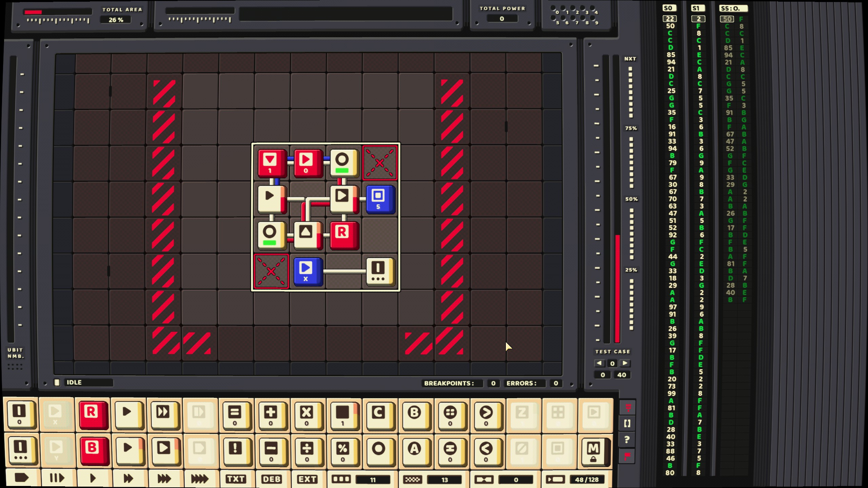Open the question mark help button
Screen dimensions: 868x488
627,440
